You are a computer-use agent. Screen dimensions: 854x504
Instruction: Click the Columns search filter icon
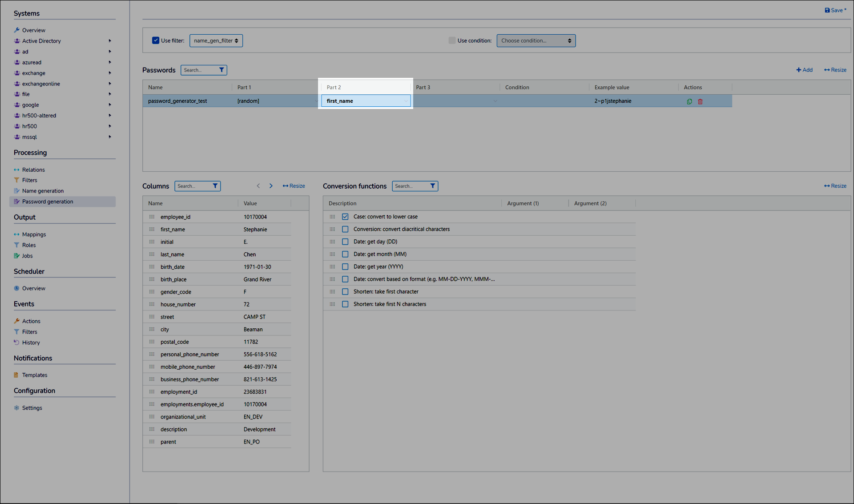point(215,186)
